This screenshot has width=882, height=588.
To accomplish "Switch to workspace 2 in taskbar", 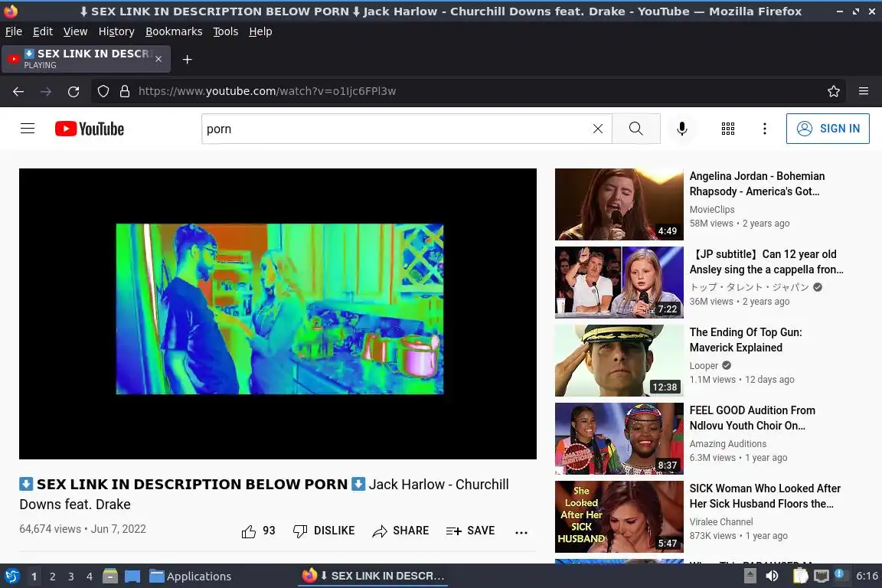I will 52,577.
